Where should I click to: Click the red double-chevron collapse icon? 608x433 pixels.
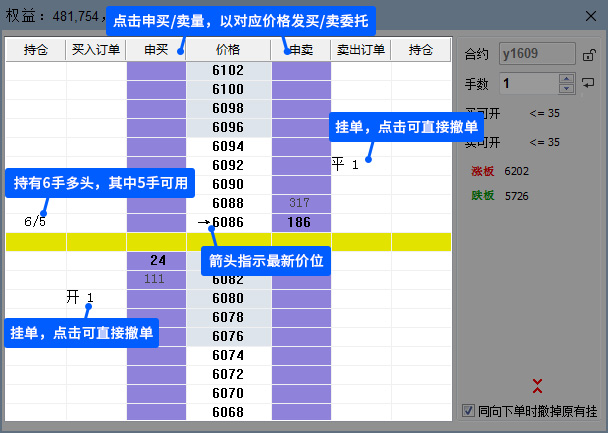point(537,384)
